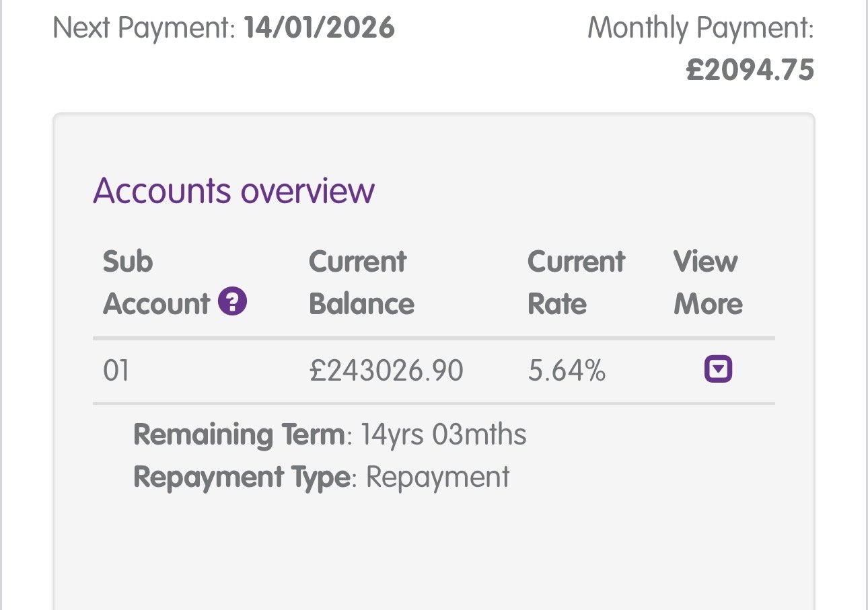
Task: Click the Monthly Payment label
Action: click(700, 29)
